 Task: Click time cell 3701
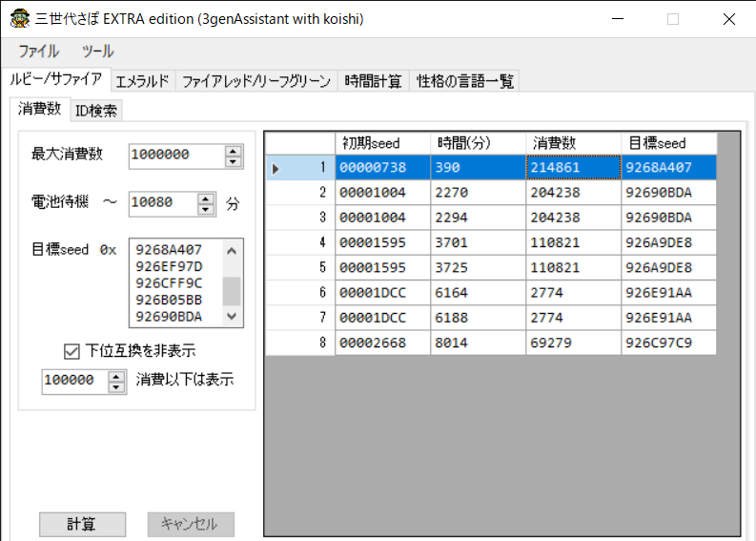[x=478, y=243]
